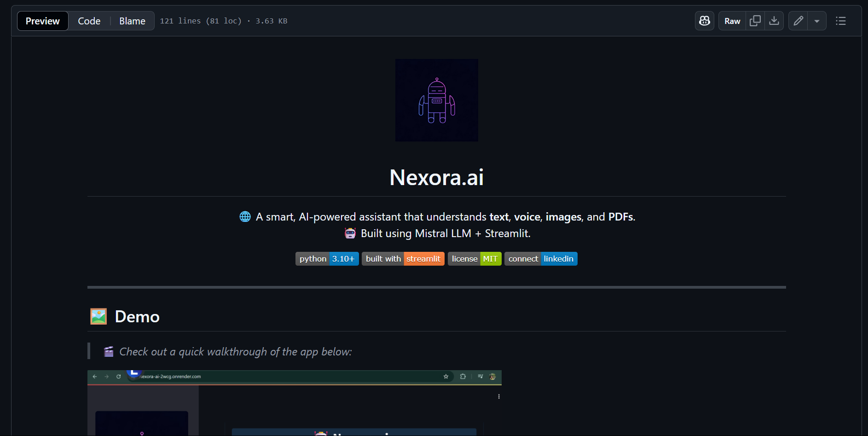The image size is (868, 436).
Task: Open the outline list icon
Action: point(841,21)
